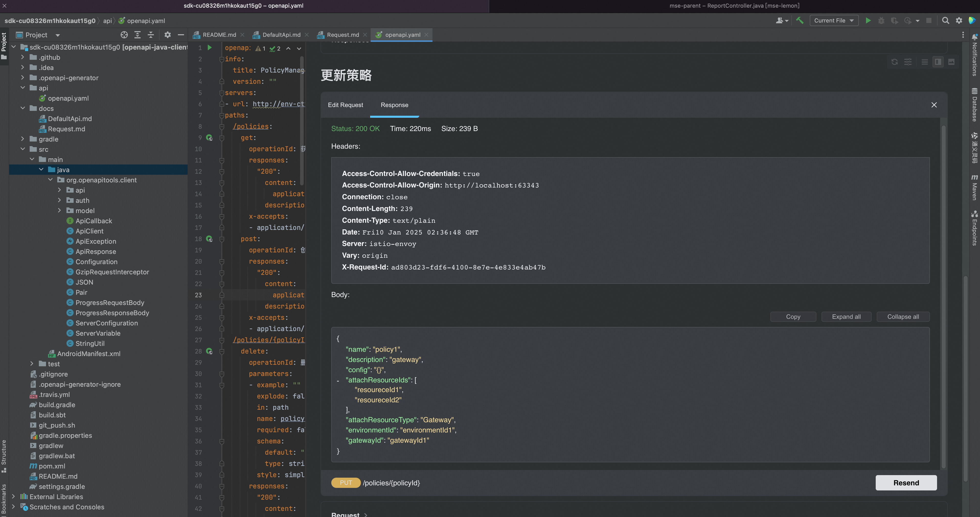Switch to the Edit Request tab

click(x=345, y=105)
